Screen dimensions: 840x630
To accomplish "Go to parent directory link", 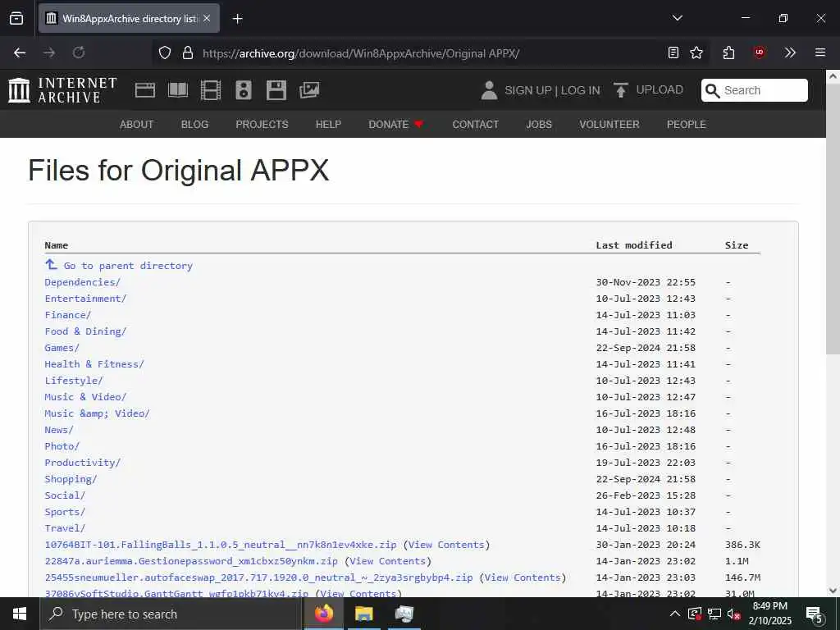I will pyautogui.click(x=118, y=265).
